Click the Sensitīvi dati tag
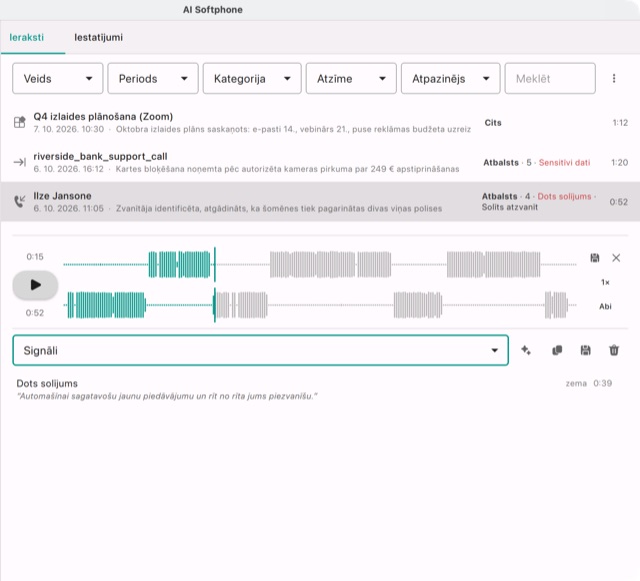 564,163
